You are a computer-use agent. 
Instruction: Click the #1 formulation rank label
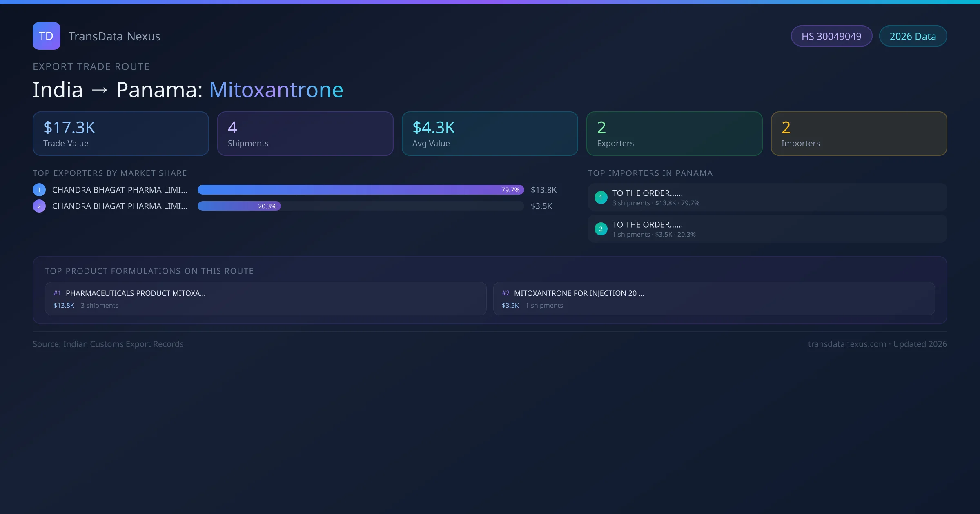click(x=57, y=293)
